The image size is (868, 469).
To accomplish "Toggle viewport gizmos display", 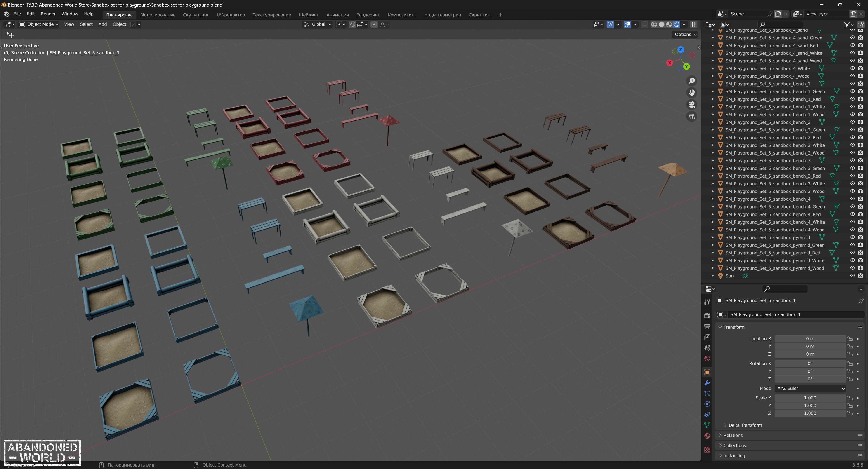I will (610, 24).
